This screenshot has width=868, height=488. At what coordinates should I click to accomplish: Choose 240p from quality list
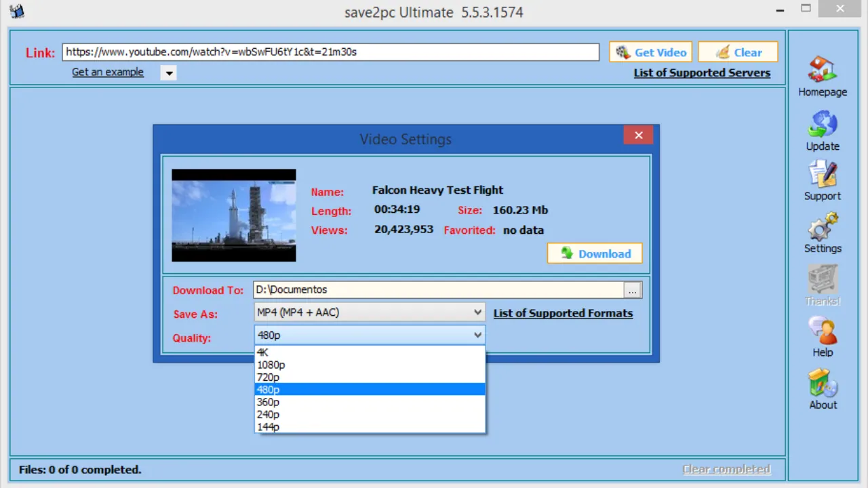[x=370, y=414]
